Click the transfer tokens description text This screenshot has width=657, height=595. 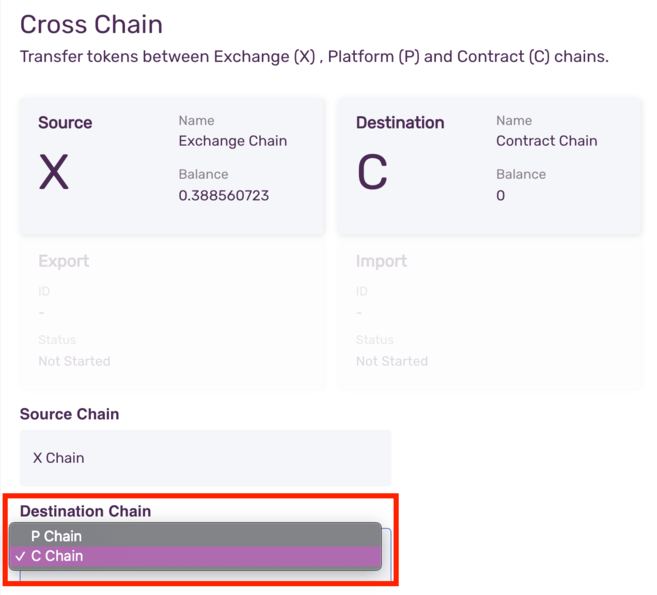click(314, 57)
